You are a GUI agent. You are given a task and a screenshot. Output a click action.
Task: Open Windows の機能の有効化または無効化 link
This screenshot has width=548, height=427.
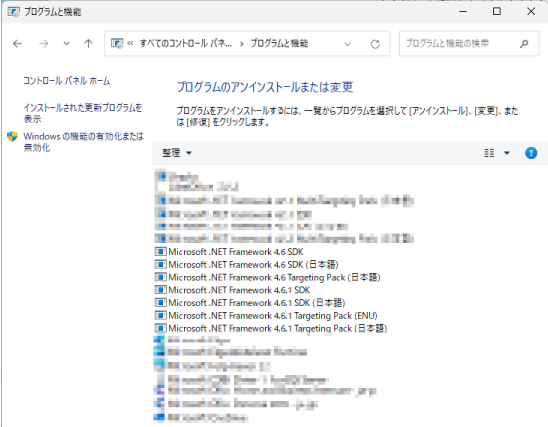84,142
